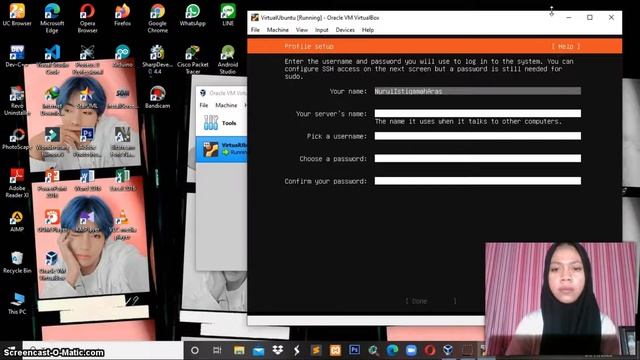Open Machine menu in VirtualBox Manager window
This screenshot has height=360, width=640.
tap(226, 105)
